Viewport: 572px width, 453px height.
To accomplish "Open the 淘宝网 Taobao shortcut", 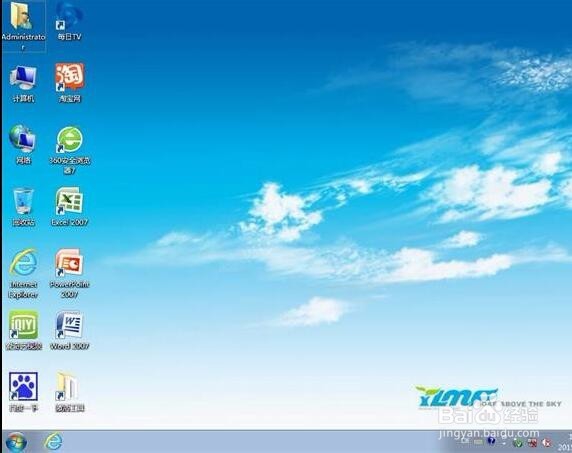I will [69, 83].
